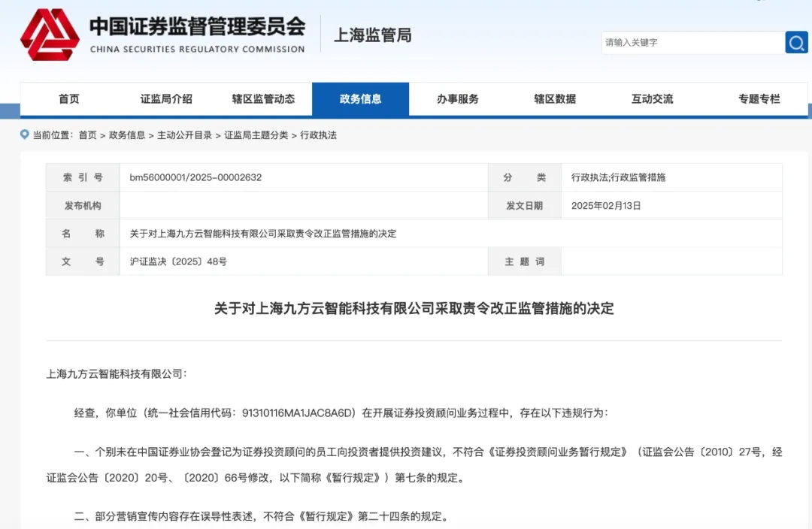Click the CSRC red logo

point(50,35)
